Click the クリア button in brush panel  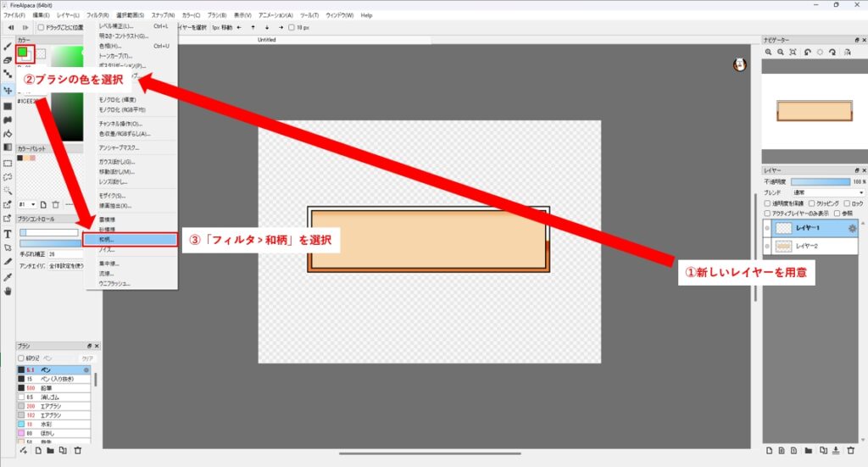tap(86, 359)
